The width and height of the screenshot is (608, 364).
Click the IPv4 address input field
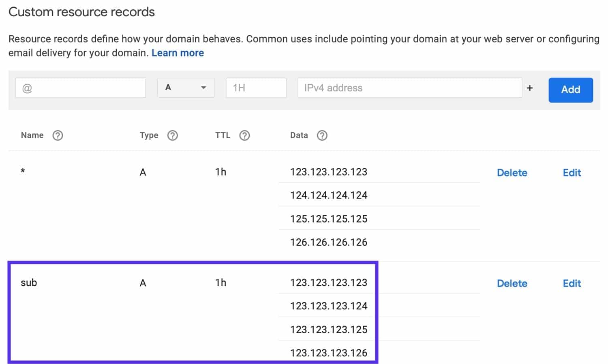tap(410, 88)
